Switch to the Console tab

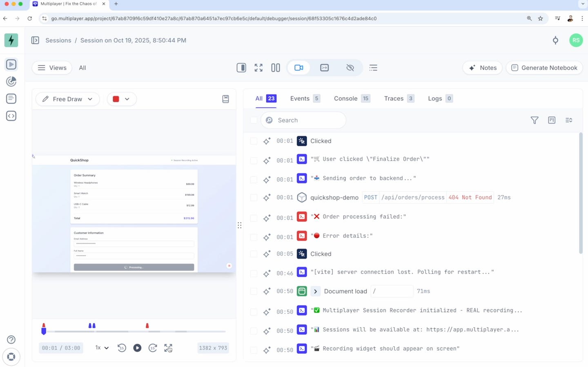click(x=352, y=98)
